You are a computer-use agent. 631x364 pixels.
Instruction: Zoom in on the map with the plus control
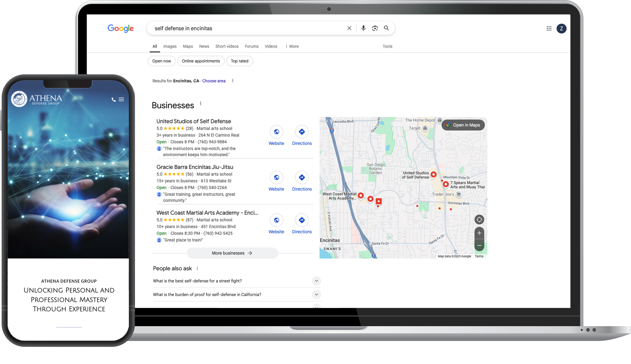(479, 233)
